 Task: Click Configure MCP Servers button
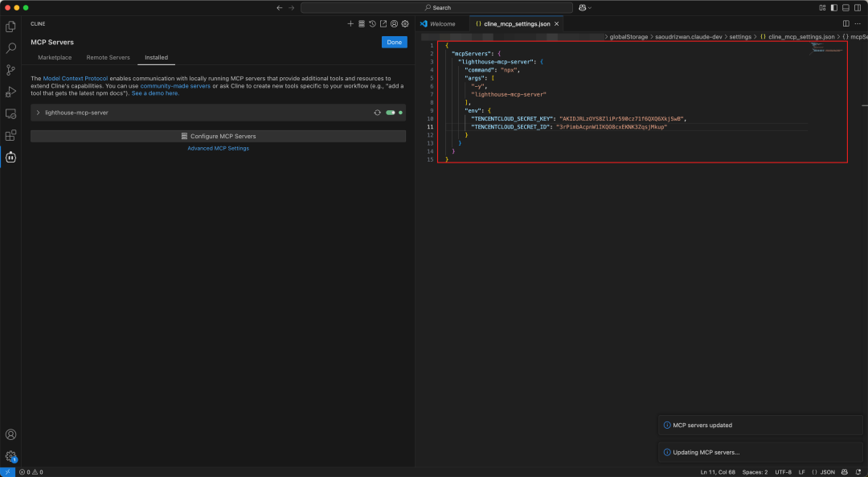(x=218, y=136)
